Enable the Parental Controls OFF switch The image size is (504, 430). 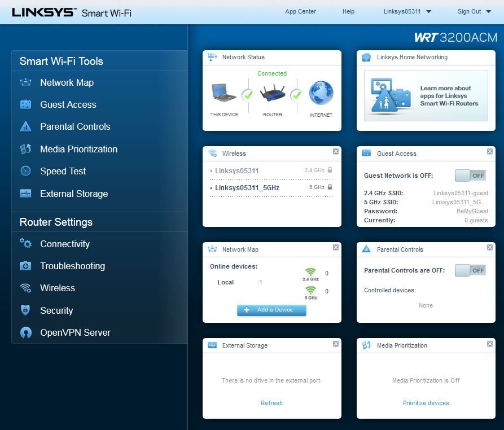(470, 270)
